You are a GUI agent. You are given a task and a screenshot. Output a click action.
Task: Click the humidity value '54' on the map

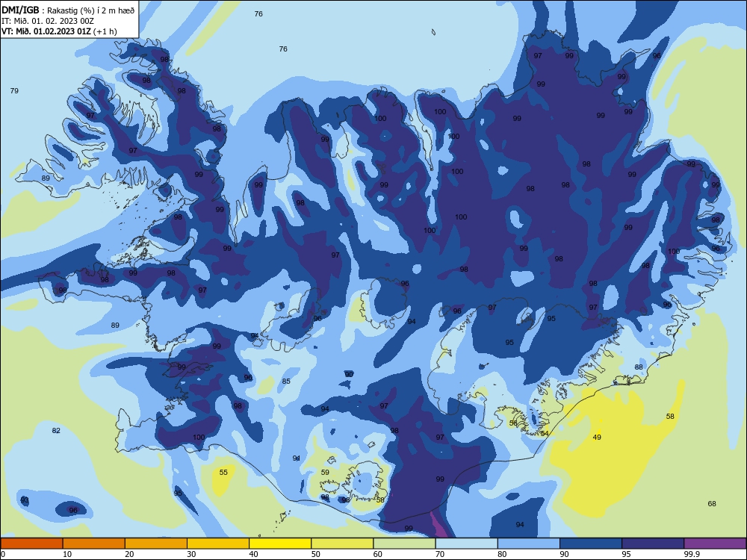[545, 433]
